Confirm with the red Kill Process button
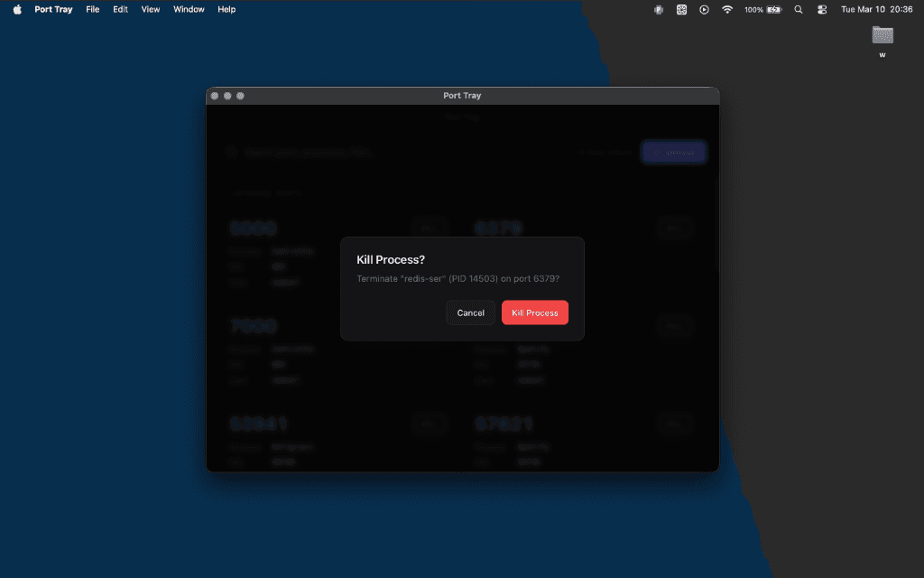 pyautogui.click(x=534, y=312)
